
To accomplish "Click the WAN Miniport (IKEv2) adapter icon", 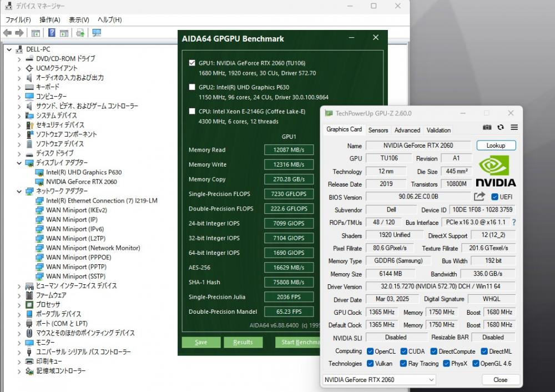I will coord(39,210).
